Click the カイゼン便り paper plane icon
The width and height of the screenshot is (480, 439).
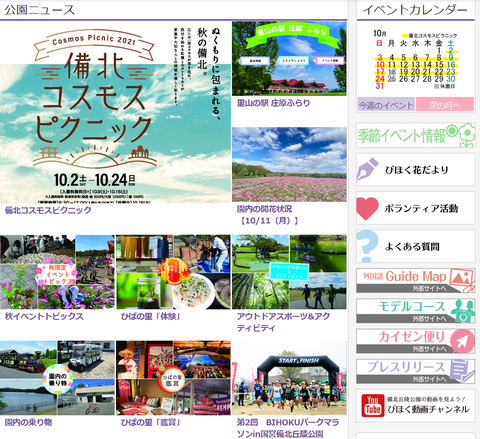pyautogui.click(x=462, y=341)
